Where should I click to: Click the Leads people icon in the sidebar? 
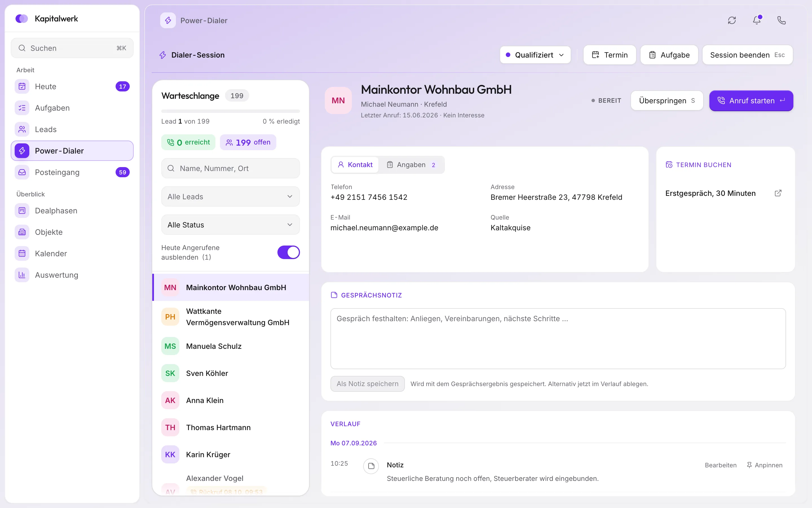point(22,129)
